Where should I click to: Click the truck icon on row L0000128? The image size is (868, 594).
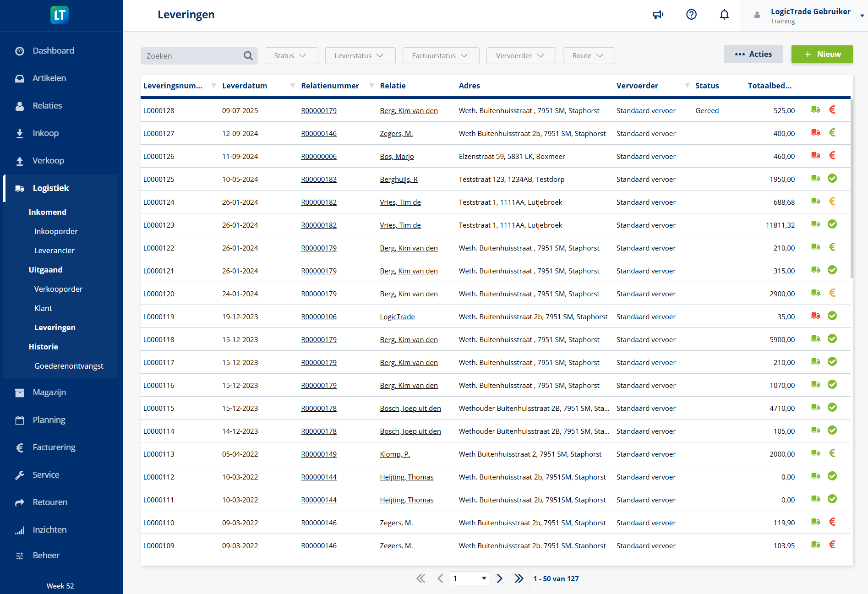(x=815, y=109)
